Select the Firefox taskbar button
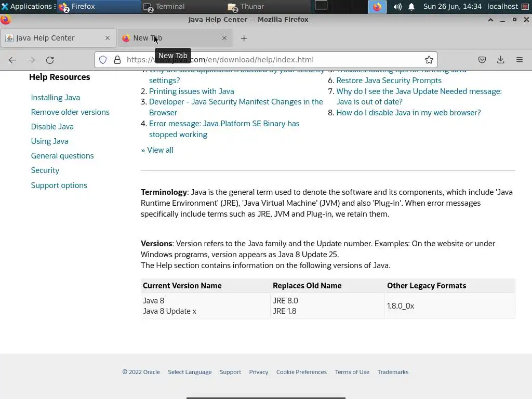This screenshot has height=399, width=532. (x=99, y=6)
